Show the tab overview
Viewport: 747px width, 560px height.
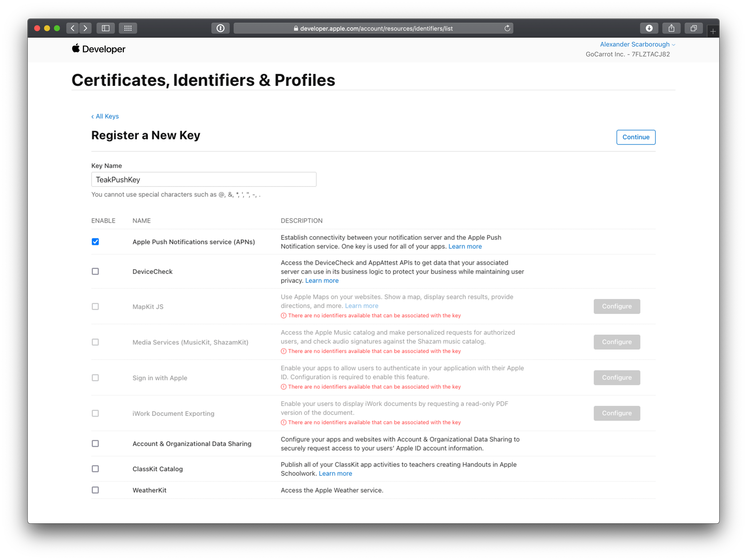[x=694, y=28]
